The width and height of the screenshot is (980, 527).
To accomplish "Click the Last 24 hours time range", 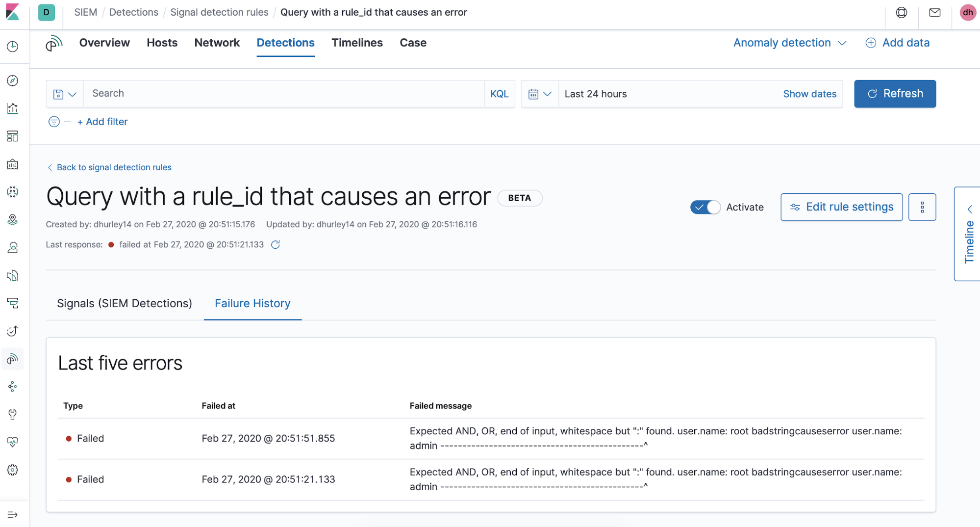I will [596, 94].
